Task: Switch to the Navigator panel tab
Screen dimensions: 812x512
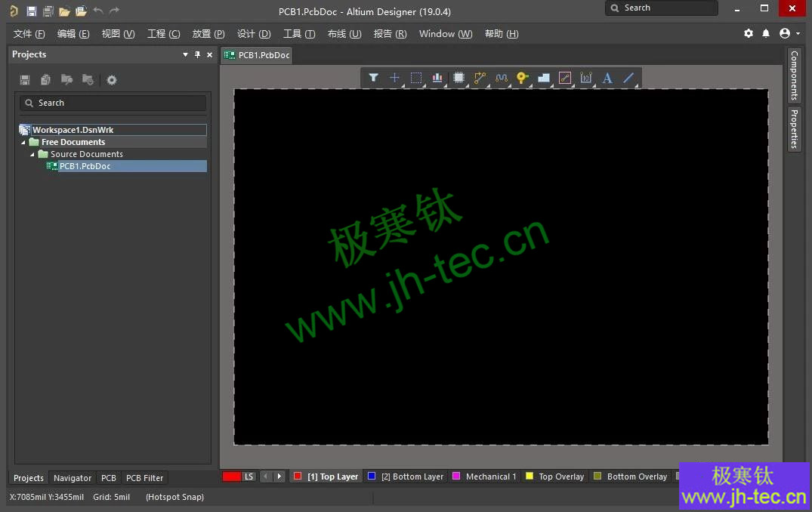Action: tap(73, 478)
